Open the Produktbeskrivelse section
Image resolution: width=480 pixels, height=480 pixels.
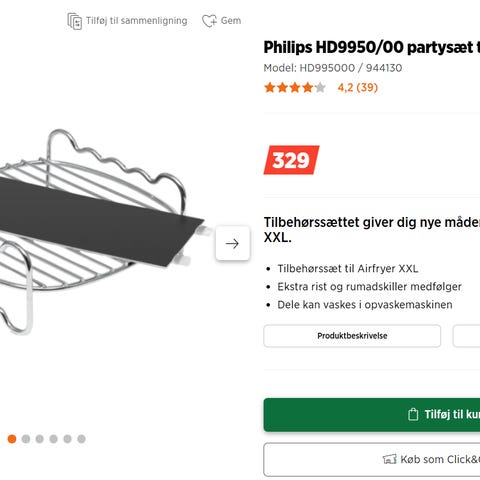pos(352,336)
